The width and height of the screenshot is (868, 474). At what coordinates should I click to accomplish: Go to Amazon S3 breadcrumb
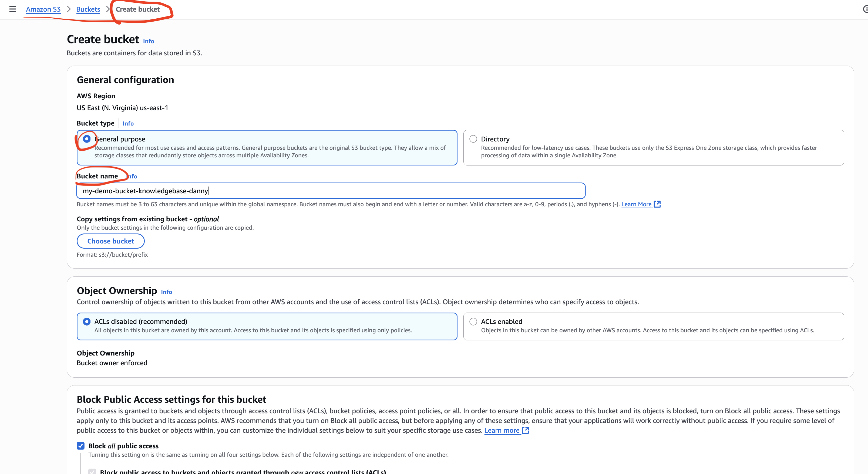[x=43, y=9]
